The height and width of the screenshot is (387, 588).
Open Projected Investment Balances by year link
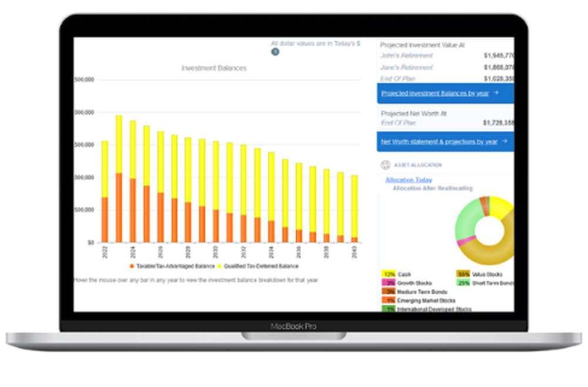coord(435,93)
